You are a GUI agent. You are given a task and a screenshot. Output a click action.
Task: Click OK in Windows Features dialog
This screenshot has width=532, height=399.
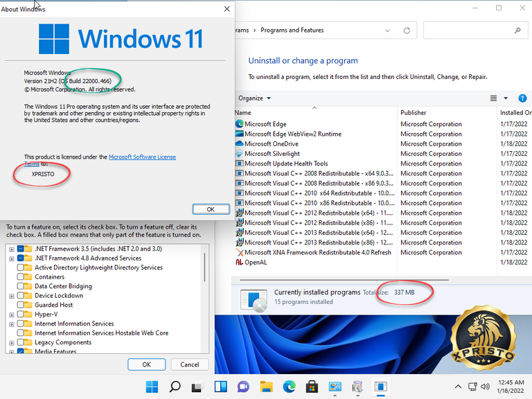[147, 364]
